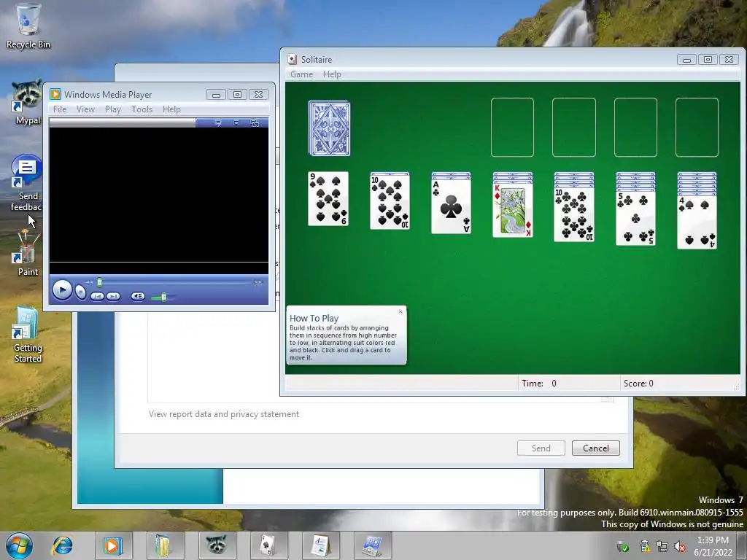The width and height of the screenshot is (747, 560).
Task: Click the network tray icon
Action: tap(662, 546)
